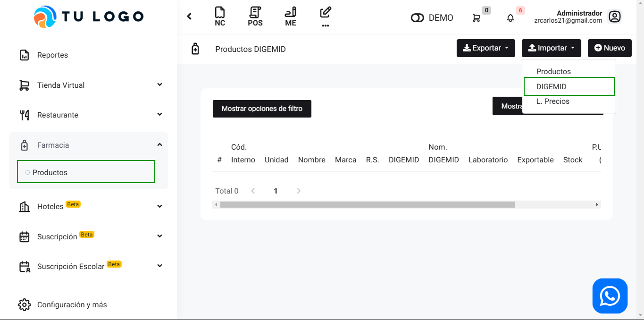The height and width of the screenshot is (320, 644).
Task: Open the WhatsApp chat button
Action: coord(610,296)
